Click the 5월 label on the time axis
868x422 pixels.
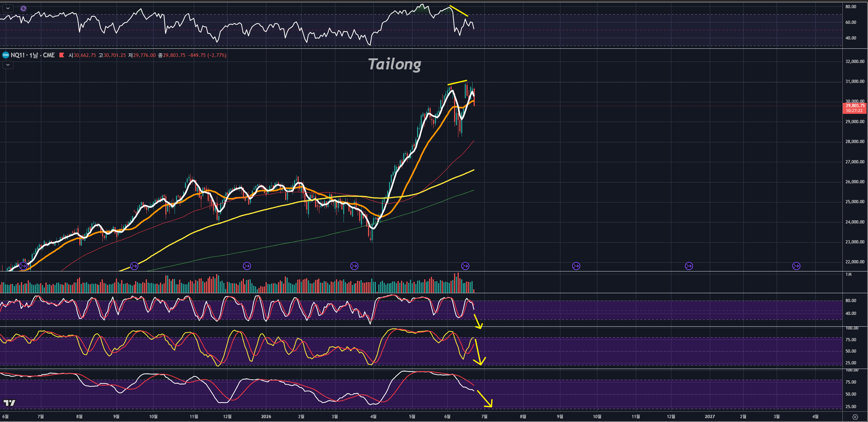coord(412,417)
